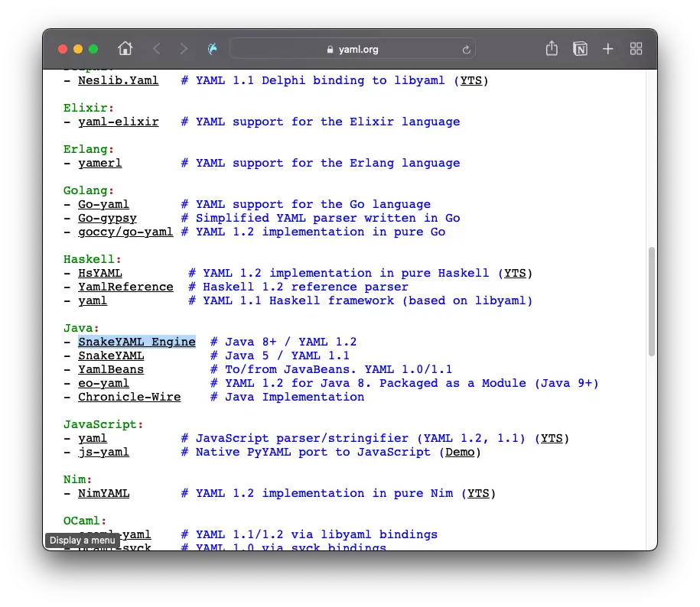Click comment 'Java Implementation'
The width and height of the screenshot is (700, 607).
point(295,397)
